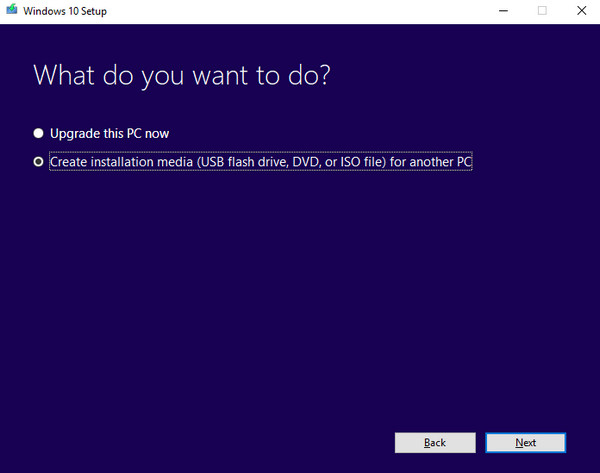Click the 'Windows 10 Setup' title text
The width and height of the screenshot is (600, 473).
pos(65,11)
